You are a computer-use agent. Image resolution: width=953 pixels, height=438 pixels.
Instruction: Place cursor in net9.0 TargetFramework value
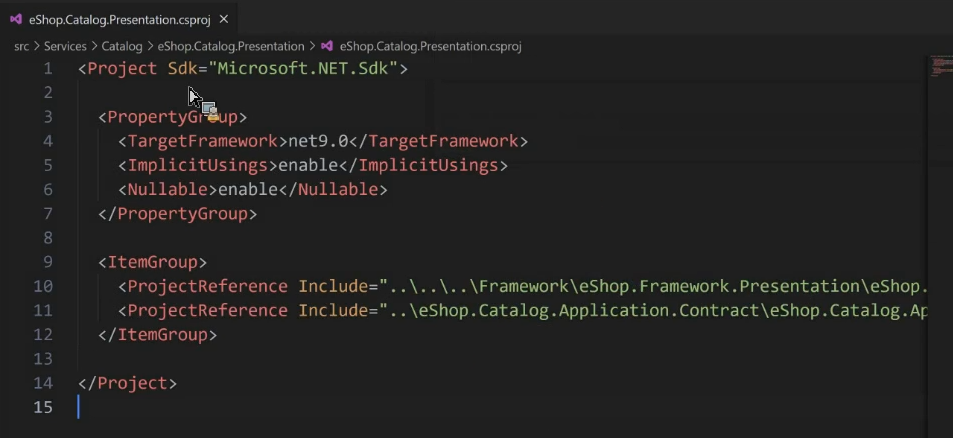pos(318,142)
